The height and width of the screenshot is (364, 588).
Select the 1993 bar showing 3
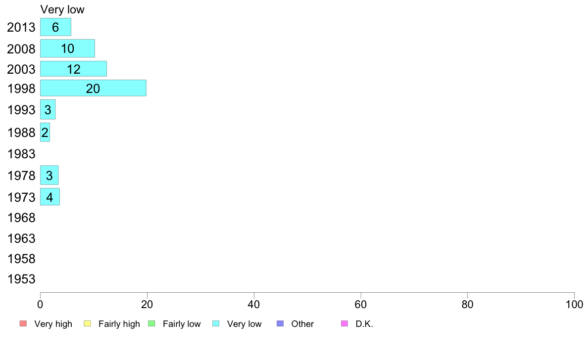[48, 109]
